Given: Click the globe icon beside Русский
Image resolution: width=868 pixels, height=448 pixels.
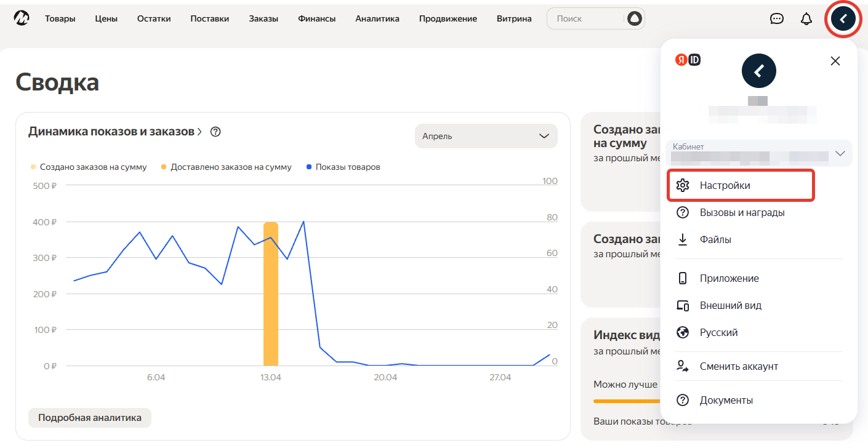Looking at the screenshot, I should tap(682, 332).
